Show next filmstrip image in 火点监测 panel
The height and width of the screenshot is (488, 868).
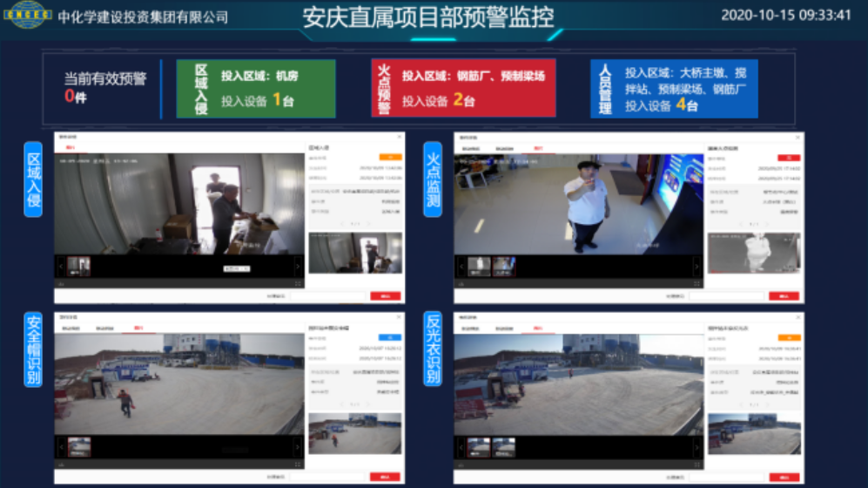(x=696, y=267)
